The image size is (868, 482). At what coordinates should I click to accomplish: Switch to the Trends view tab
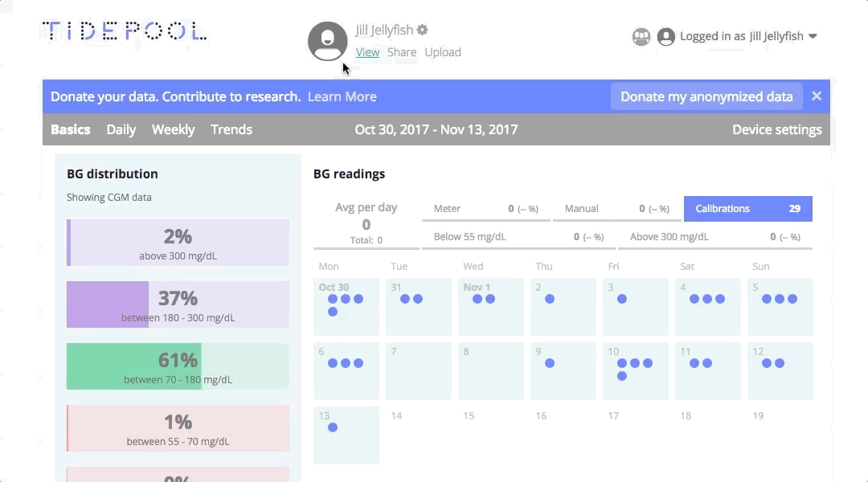[231, 129]
